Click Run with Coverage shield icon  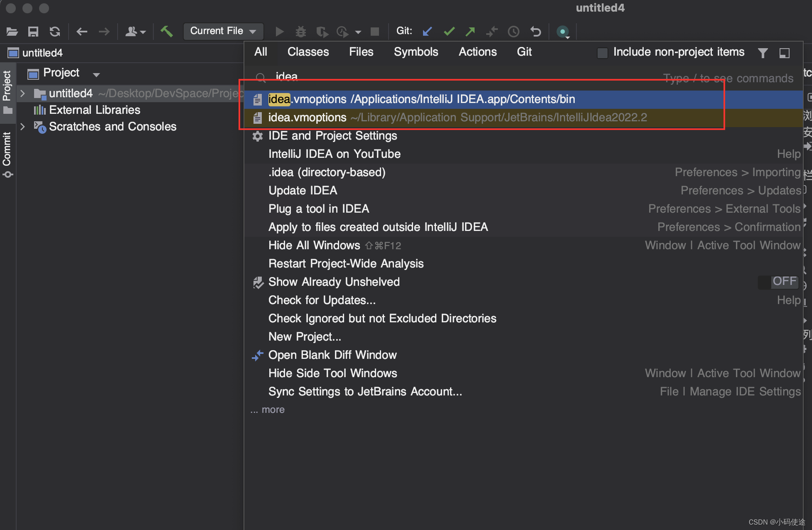click(x=322, y=32)
